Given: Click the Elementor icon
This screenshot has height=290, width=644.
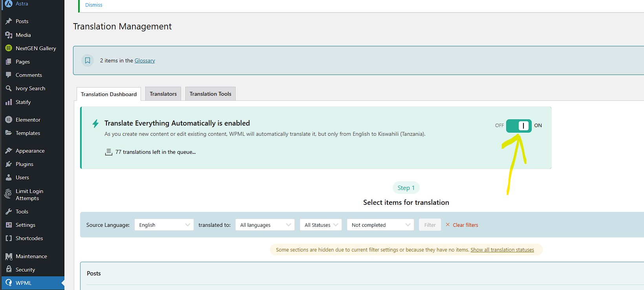Looking at the screenshot, I should point(9,120).
